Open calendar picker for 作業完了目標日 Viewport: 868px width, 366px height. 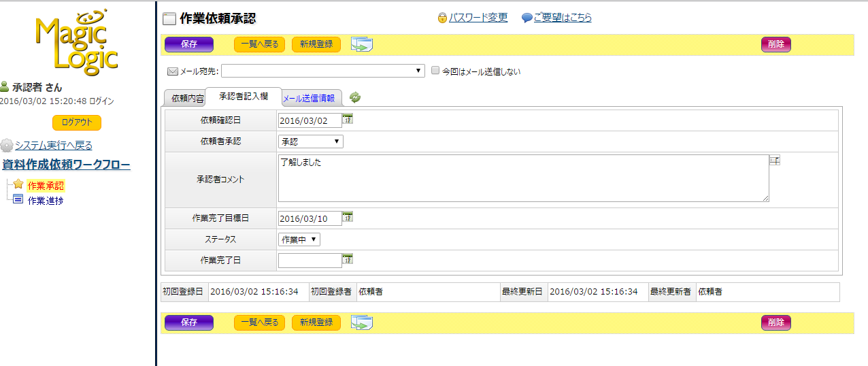pos(348,217)
